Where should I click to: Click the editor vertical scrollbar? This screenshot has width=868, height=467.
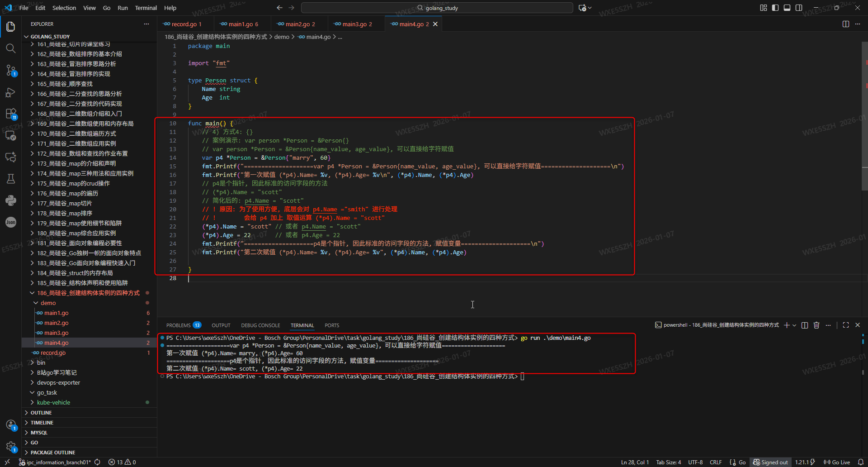865,116
